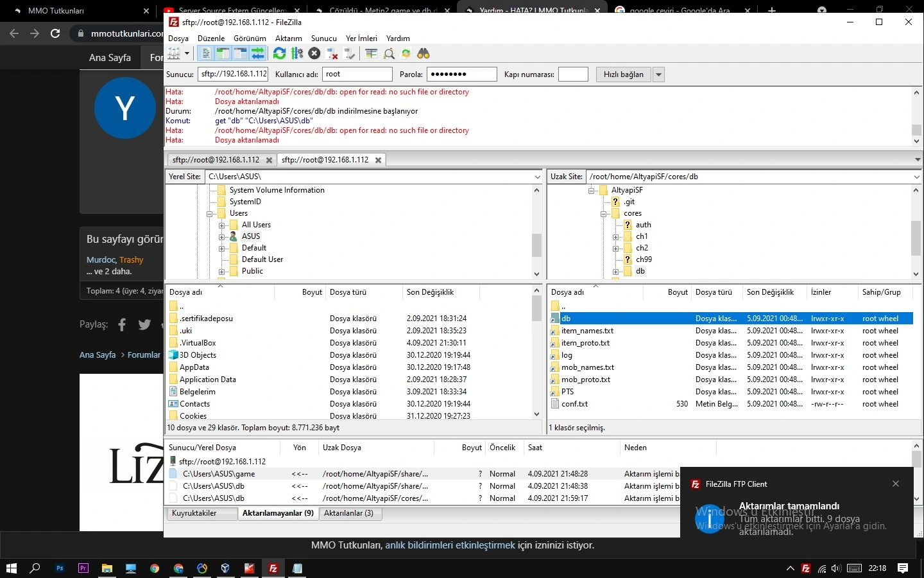The image size is (924, 578).
Task: Open the Site Manager icon
Action: (x=174, y=54)
